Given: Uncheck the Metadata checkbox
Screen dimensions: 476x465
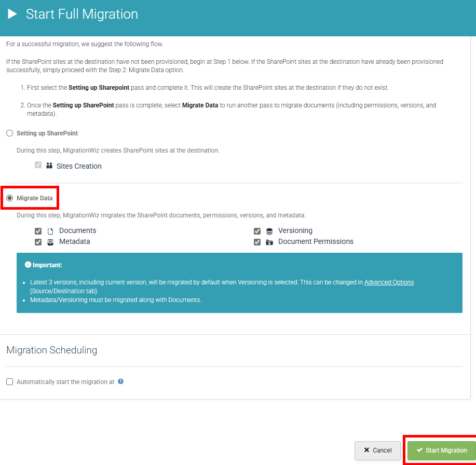Looking at the screenshot, I should [x=38, y=242].
